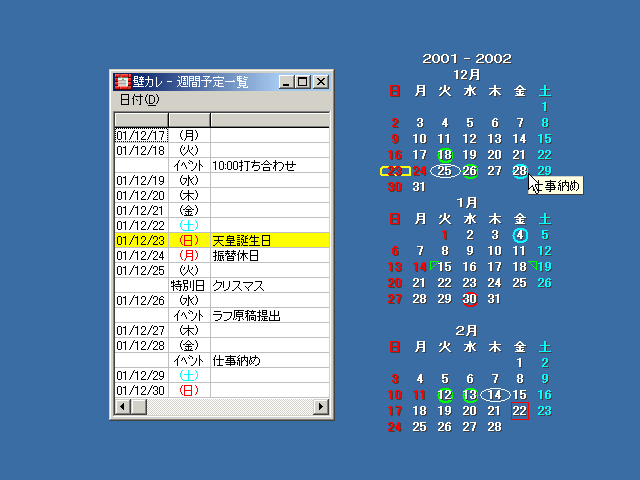Viewport: 640px width, 480px height.
Task: Select the 01/12/27 row
Action: click(x=222, y=331)
